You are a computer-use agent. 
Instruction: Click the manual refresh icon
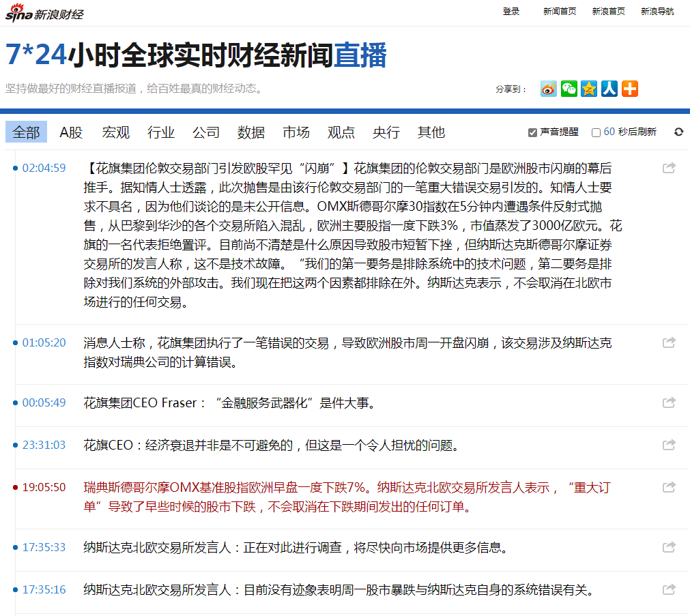(678, 132)
